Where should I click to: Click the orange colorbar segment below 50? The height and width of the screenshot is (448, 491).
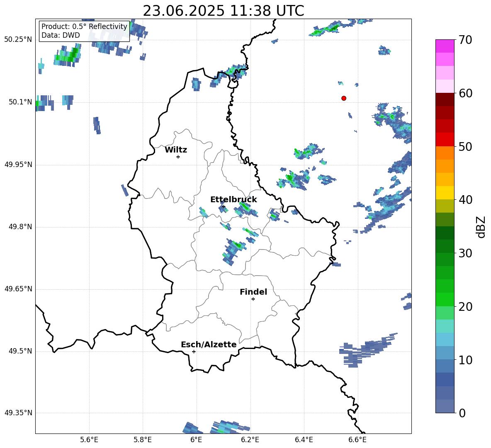coord(445,153)
